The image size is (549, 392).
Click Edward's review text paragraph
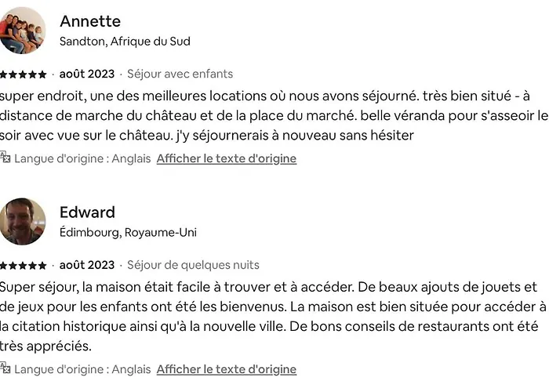click(x=267, y=316)
